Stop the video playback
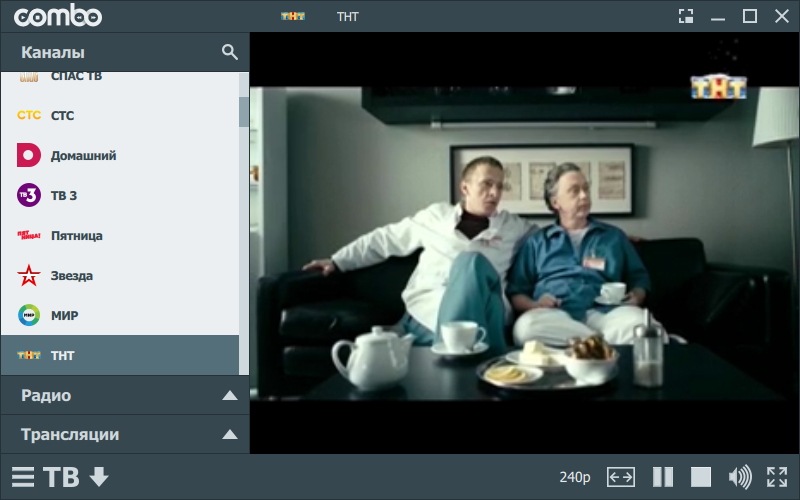Image resolution: width=800 pixels, height=500 pixels. coord(701,477)
